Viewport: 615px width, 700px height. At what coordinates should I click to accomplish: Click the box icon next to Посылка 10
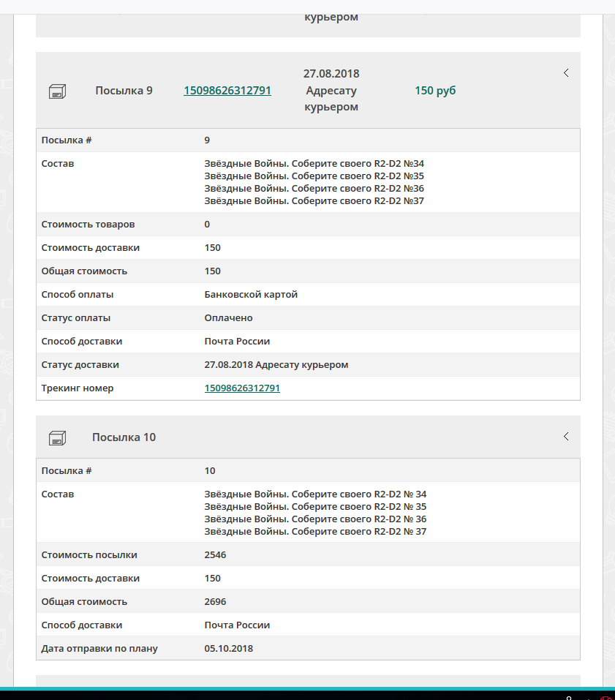(x=57, y=437)
